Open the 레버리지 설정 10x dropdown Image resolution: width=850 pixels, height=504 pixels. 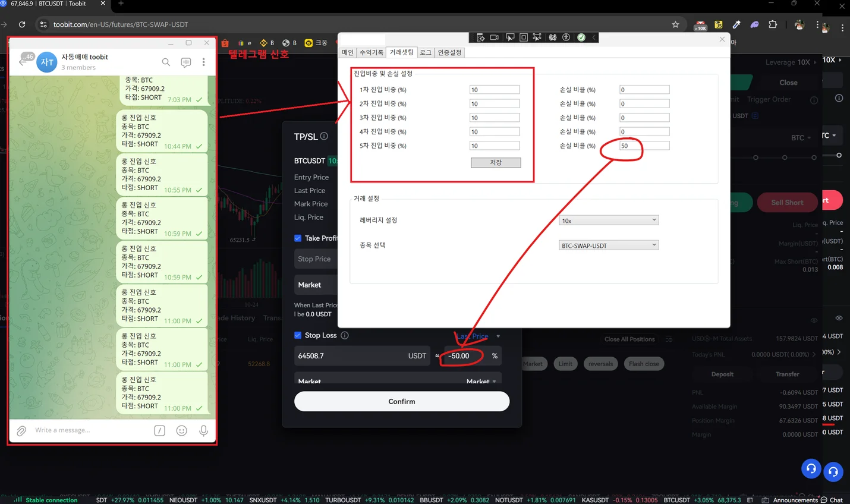609,220
